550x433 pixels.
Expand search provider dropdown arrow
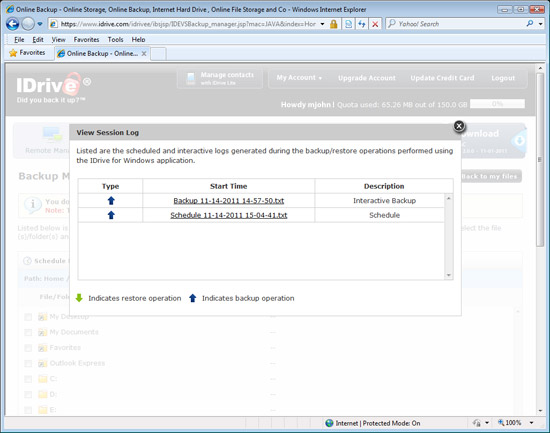[x=541, y=24]
